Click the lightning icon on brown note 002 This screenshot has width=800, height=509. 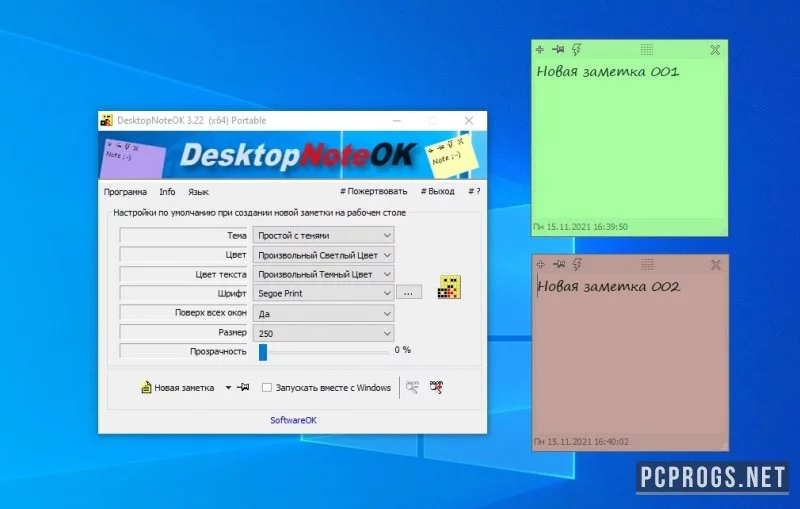coord(577,264)
